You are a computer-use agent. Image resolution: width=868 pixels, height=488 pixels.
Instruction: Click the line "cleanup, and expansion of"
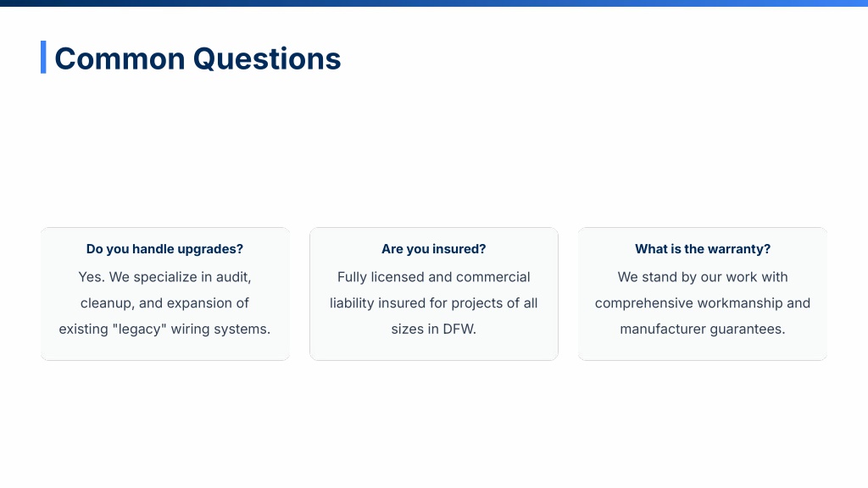pyautogui.click(x=164, y=302)
